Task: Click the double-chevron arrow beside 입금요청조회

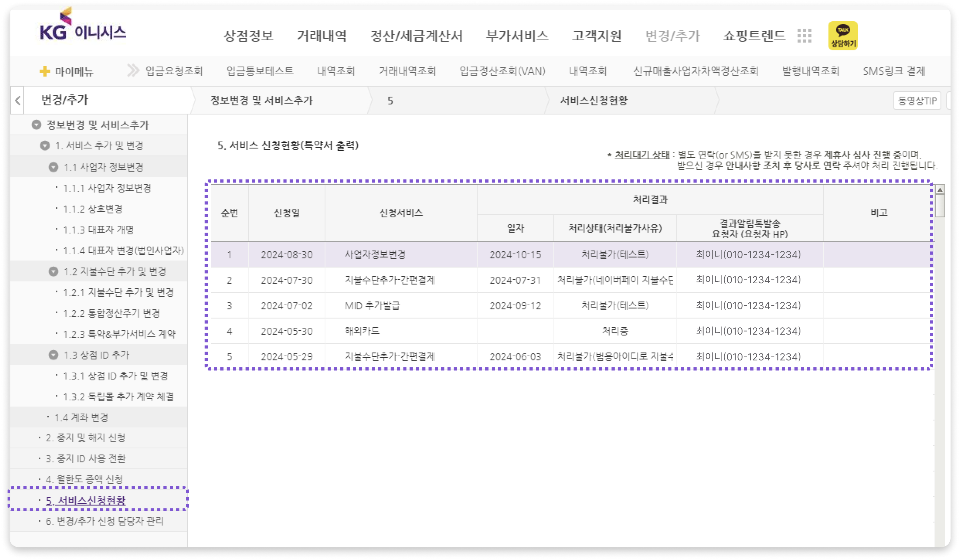Action: (x=133, y=71)
